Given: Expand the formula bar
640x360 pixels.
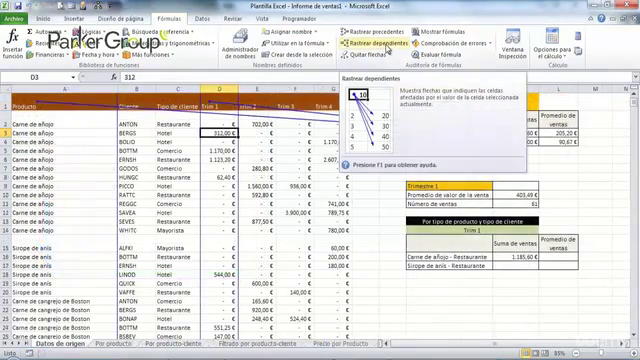Looking at the screenshot, I should coord(635,77).
